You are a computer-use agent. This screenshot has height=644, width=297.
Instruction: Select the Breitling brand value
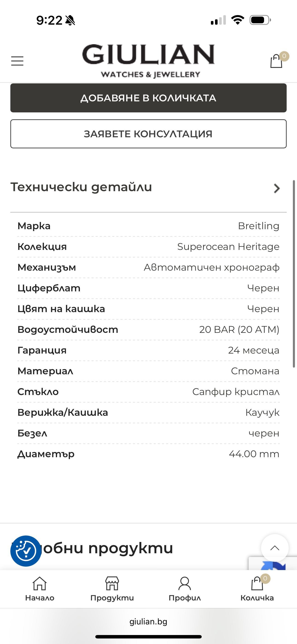tap(259, 226)
